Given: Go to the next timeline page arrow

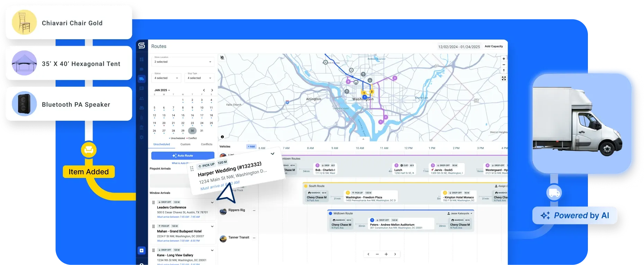Looking at the screenshot, I should pos(395,254).
